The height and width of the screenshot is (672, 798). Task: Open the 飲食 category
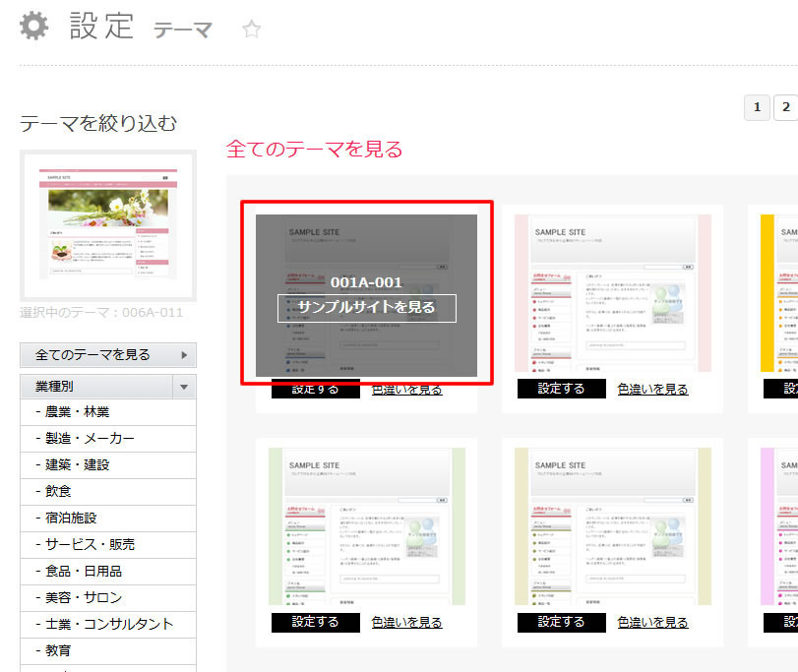(x=53, y=491)
